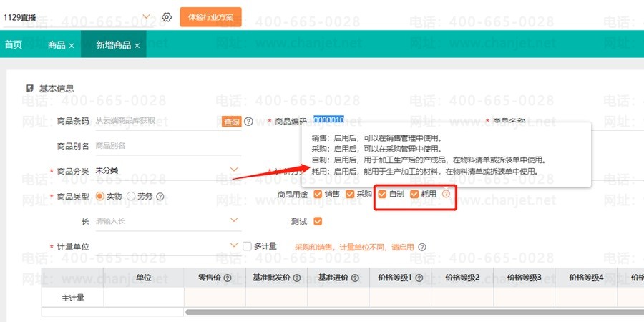Select the 实物 radio button

pyautogui.click(x=99, y=196)
